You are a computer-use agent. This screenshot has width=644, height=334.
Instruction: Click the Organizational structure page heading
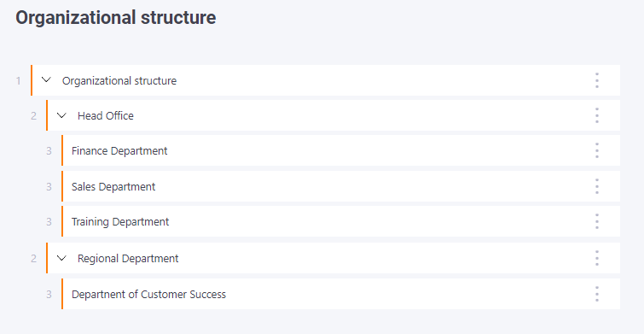coord(116,18)
